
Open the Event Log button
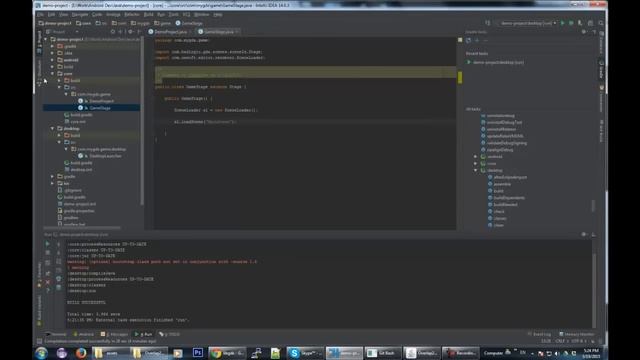pyautogui.click(x=539, y=334)
